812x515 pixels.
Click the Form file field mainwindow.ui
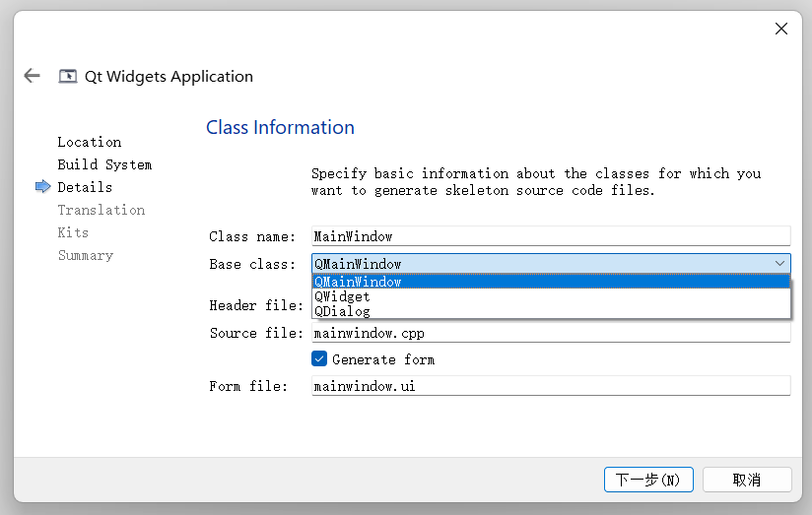pyautogui.click(x=551, y=386)
